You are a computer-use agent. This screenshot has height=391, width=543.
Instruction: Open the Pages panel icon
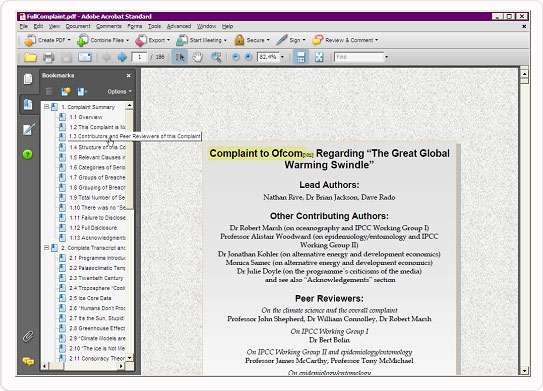(28, 79)
